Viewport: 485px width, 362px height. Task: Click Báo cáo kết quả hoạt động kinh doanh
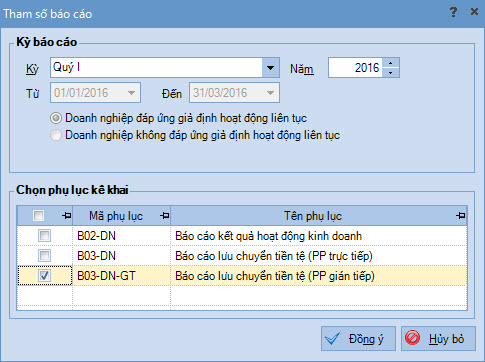[268, 236]
